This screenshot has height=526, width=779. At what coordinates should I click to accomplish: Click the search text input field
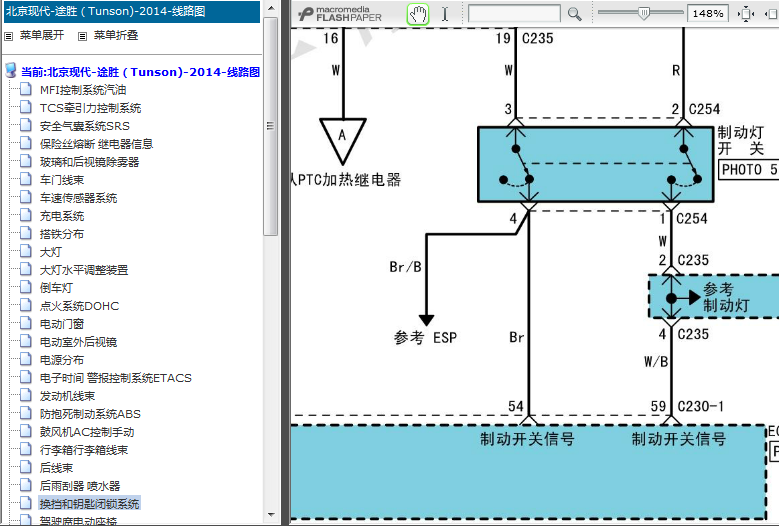coord(514,14)
